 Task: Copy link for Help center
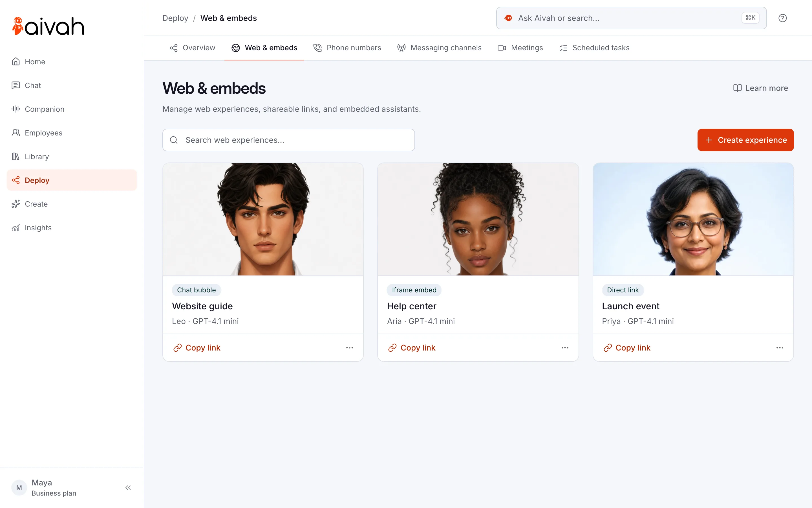click(x=412, y=348)
